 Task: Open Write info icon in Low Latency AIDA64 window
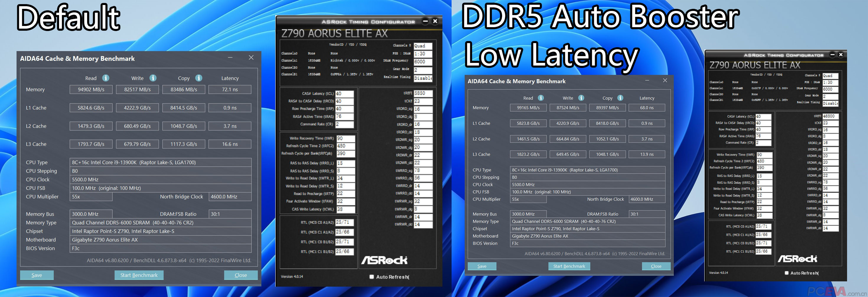581,98
